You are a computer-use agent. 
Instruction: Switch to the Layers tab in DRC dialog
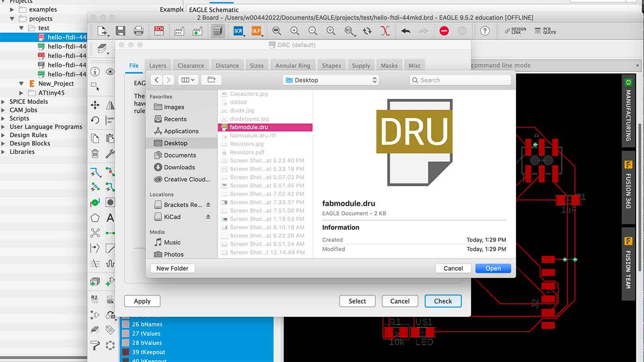click(x=158, y=66)
